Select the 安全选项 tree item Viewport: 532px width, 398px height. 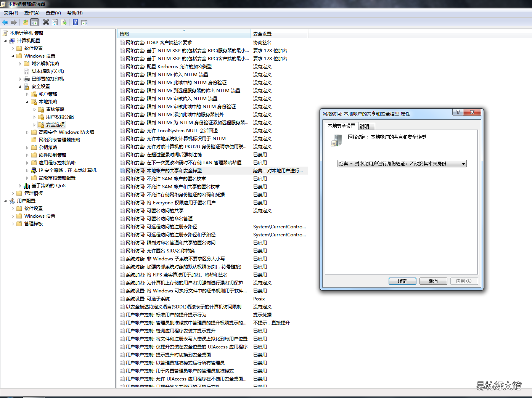[55, 125]
